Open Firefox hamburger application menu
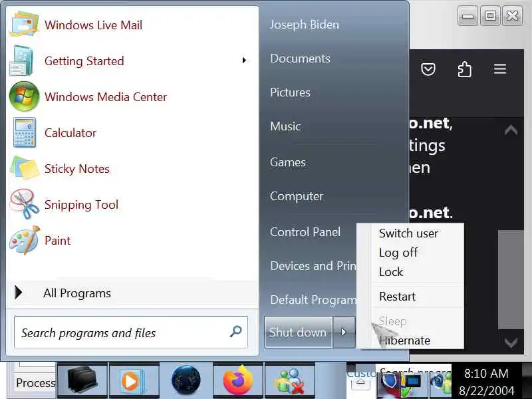The height and width of the screenshot is (399, 532). [x=500, y=69]
